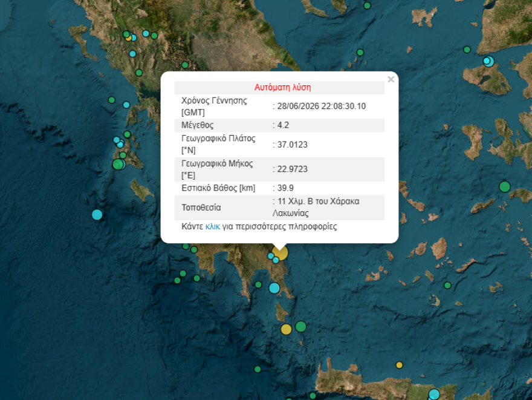Image resolution: width=532 pixels, height=400 pixels.
Task: Select the small cyan marker just below the yellow epicenter
Action: 276,260
